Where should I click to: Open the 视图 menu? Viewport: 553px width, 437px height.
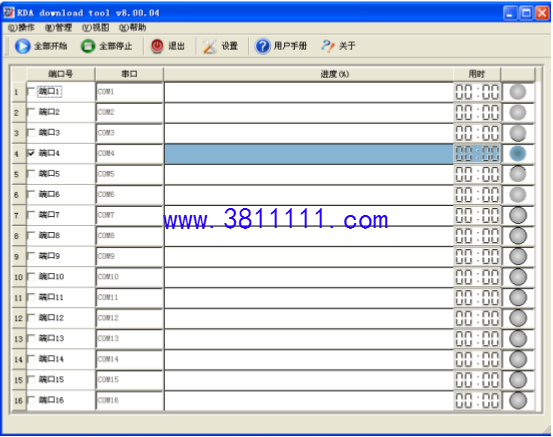coord(96,28)
